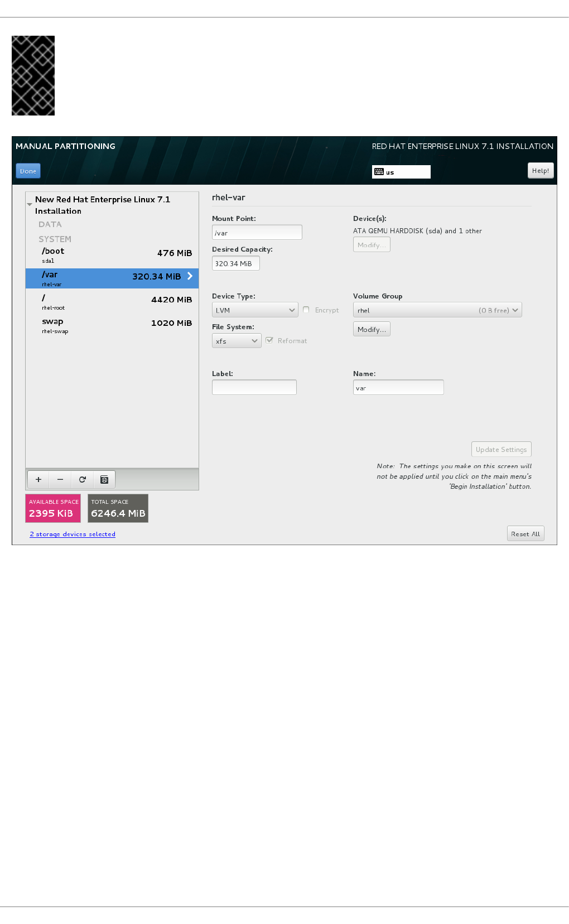Click the Done button
Viewport: 569px width, 924px height.
point(28,171)
